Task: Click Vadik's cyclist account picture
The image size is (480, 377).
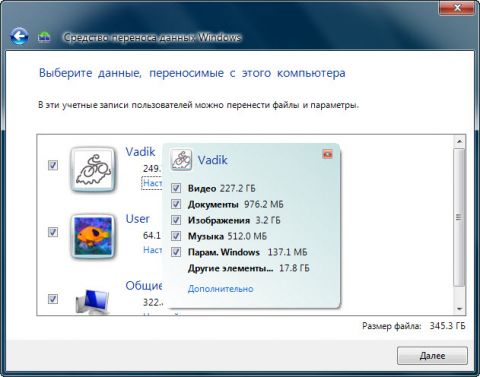Action: (x=93, y=170)
